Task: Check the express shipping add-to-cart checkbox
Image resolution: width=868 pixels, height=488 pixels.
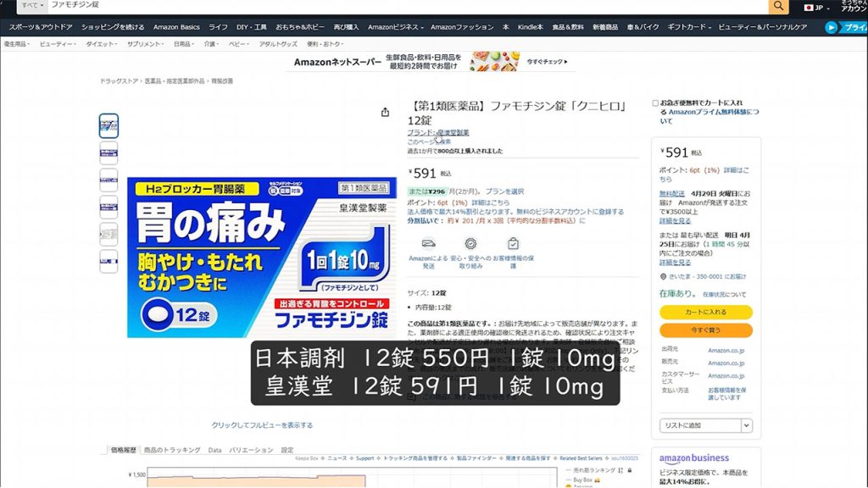Action: [x=655, y=103]
